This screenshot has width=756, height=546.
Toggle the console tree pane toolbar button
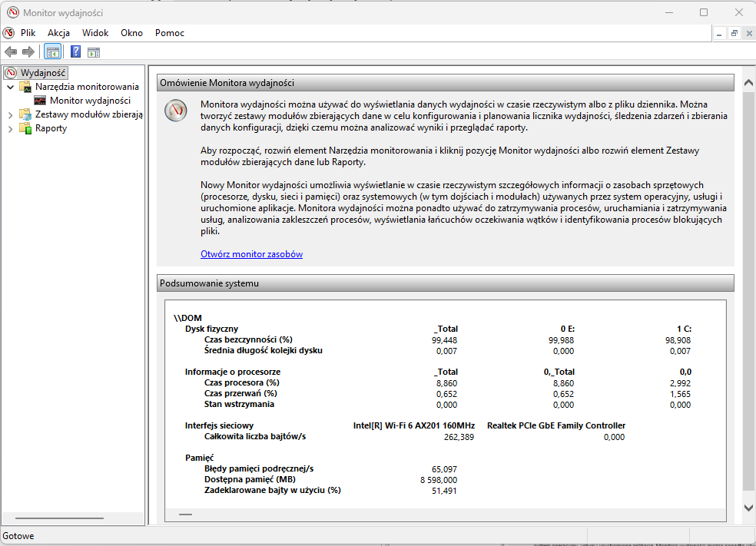pyautogui.click(x=52, y=52)
